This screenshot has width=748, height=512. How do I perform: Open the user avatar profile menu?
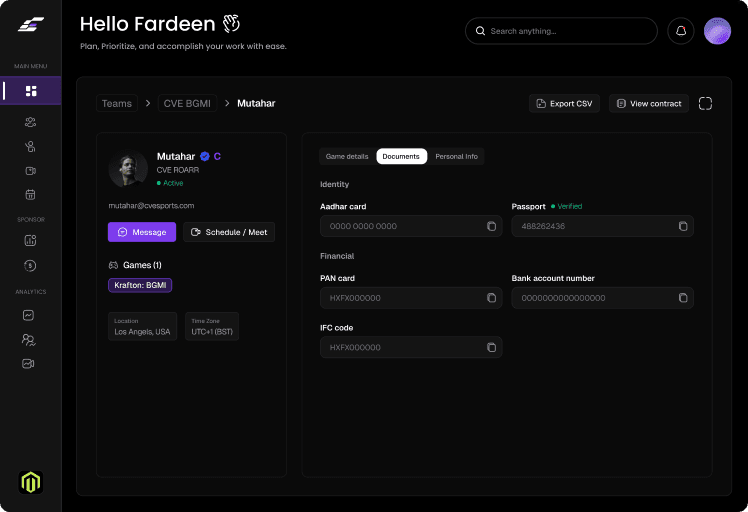[x=717, y=31]
